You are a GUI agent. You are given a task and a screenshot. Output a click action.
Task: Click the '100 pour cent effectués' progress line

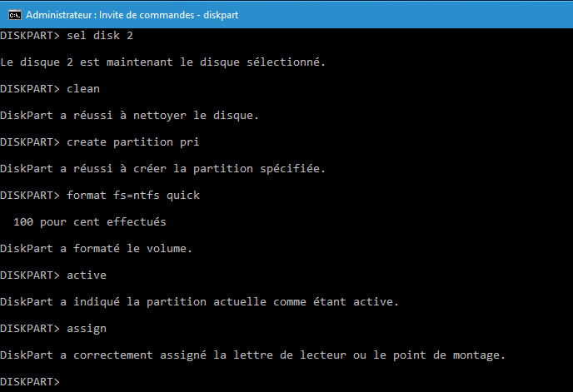[x=90, y=222]
